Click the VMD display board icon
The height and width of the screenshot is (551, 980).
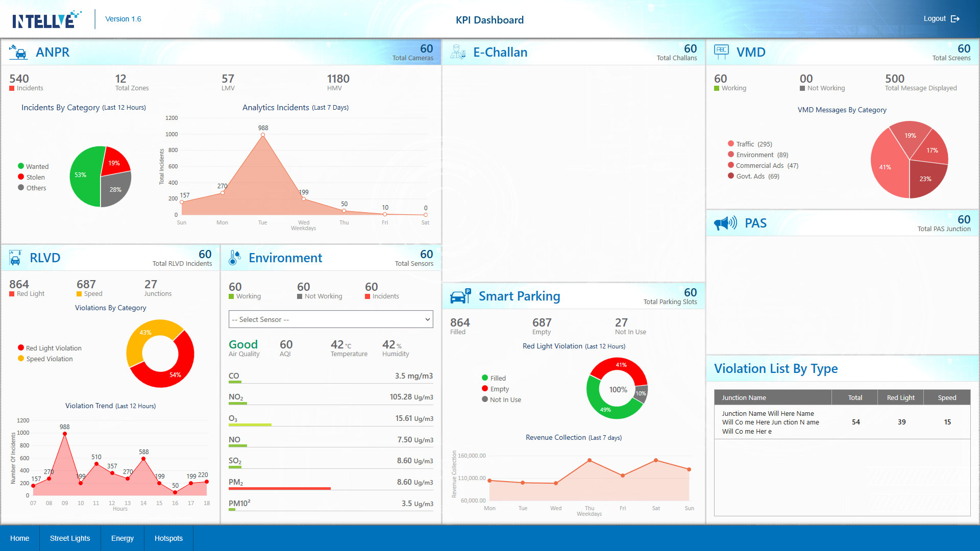pos(721,52)
